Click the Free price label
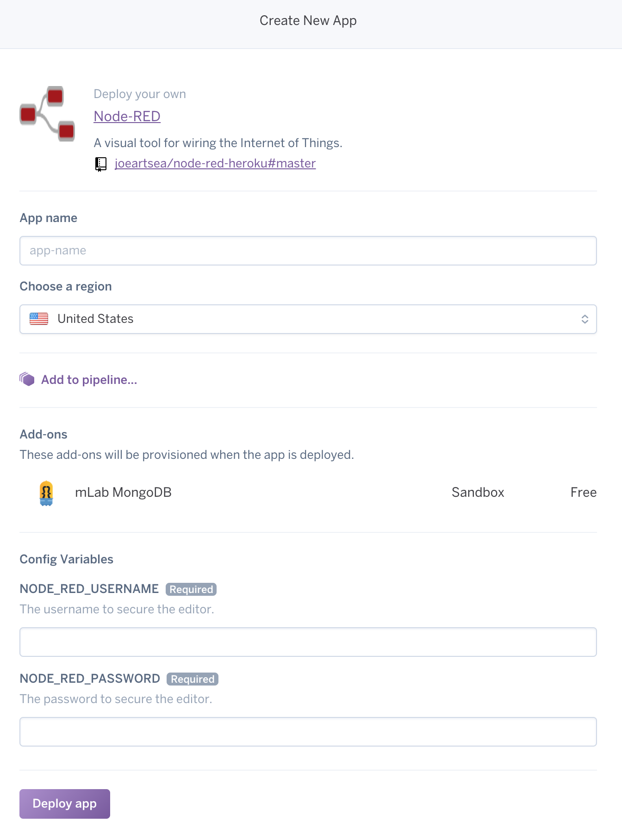 tap(583, 493)
